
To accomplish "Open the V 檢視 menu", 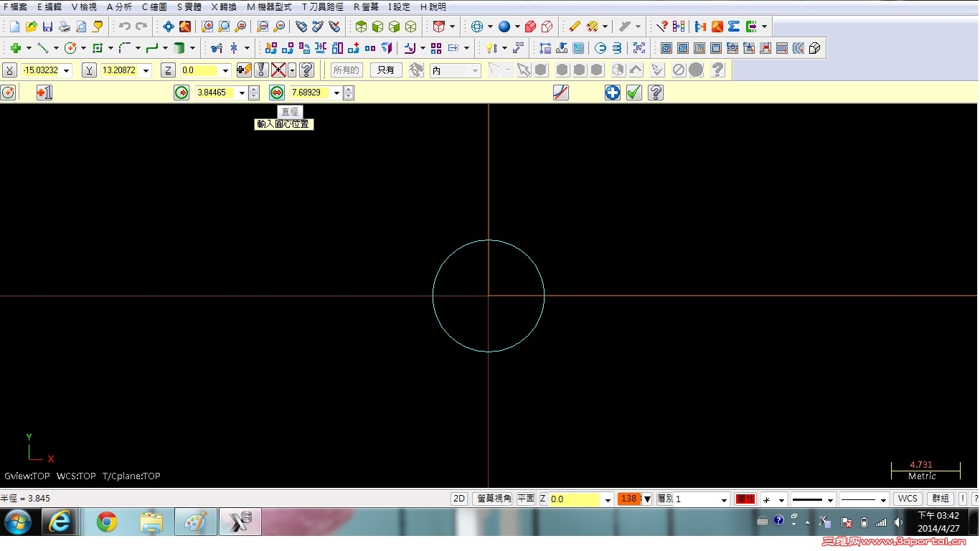I will [84, 6].
